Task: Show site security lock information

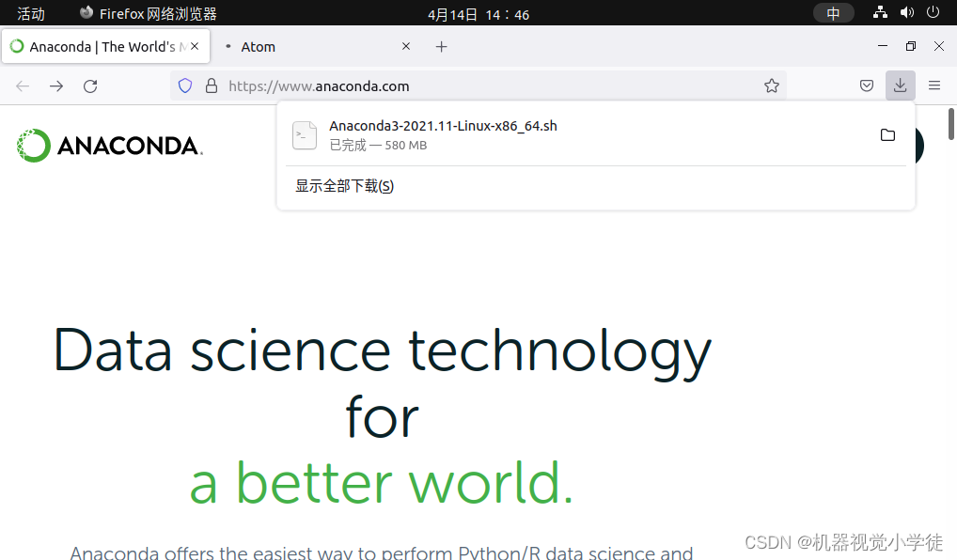Action: point(212,86)
